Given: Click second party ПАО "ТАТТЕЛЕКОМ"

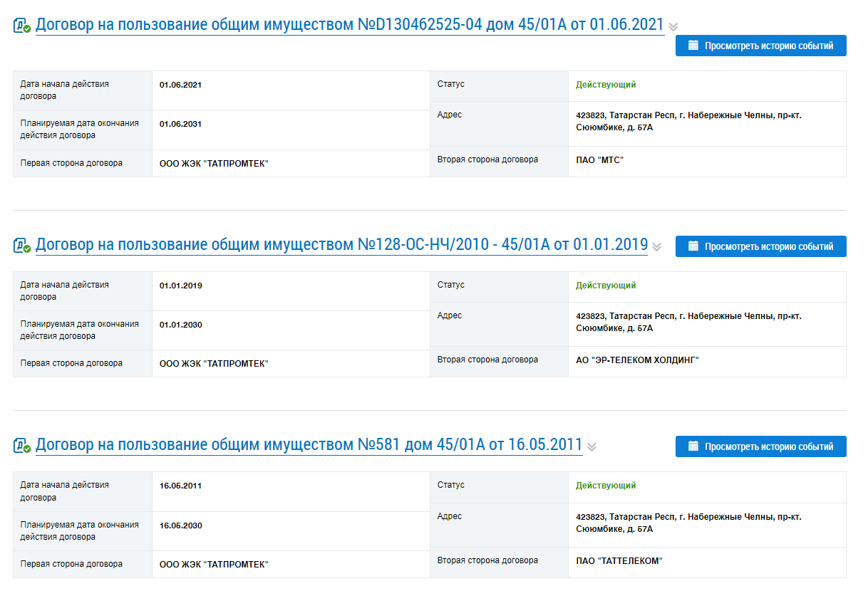Looking at the screenshot, I should click(619, 561).
